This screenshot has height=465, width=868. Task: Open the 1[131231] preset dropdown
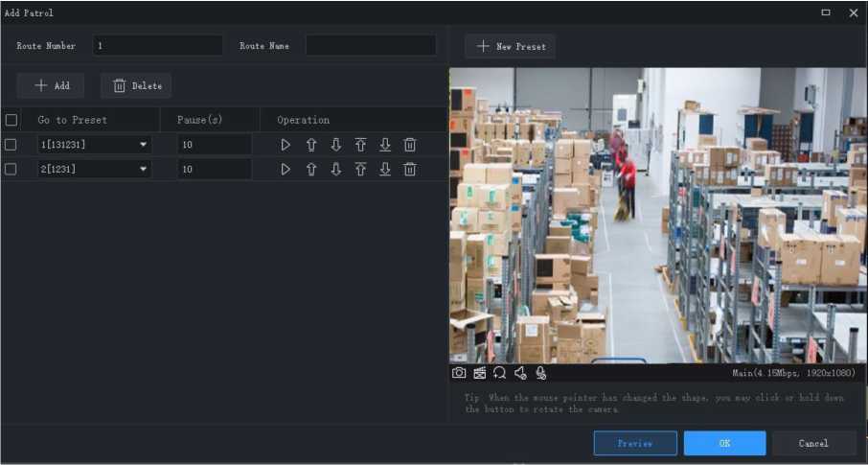coord(144,145)
